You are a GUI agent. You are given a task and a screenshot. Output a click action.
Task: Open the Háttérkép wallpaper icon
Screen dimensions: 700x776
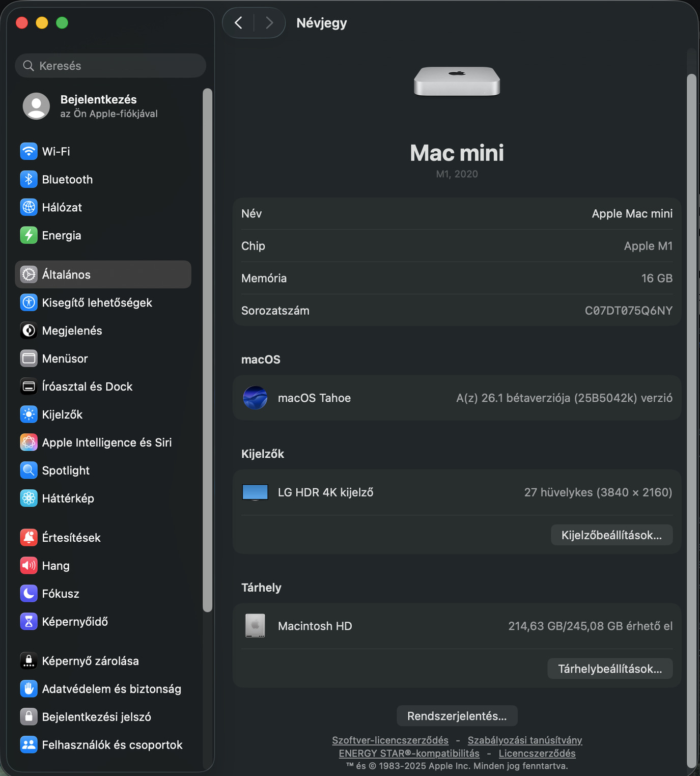(29, 498)
